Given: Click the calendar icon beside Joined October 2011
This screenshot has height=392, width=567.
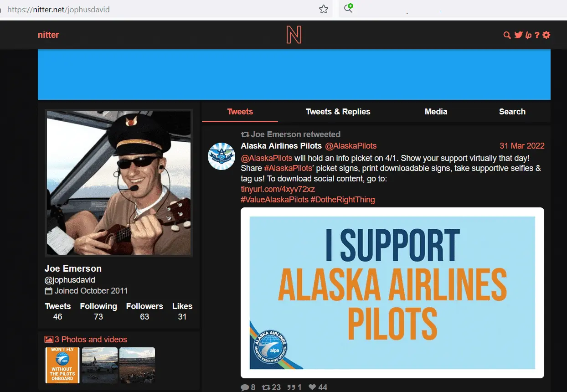Looking at the screenshot, I should click(x=49, y=291).
